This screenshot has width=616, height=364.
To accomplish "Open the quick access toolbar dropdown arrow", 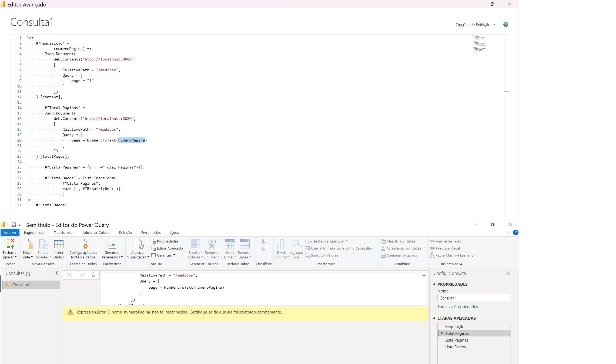I will pyautogui.click(x=19, y=225).
